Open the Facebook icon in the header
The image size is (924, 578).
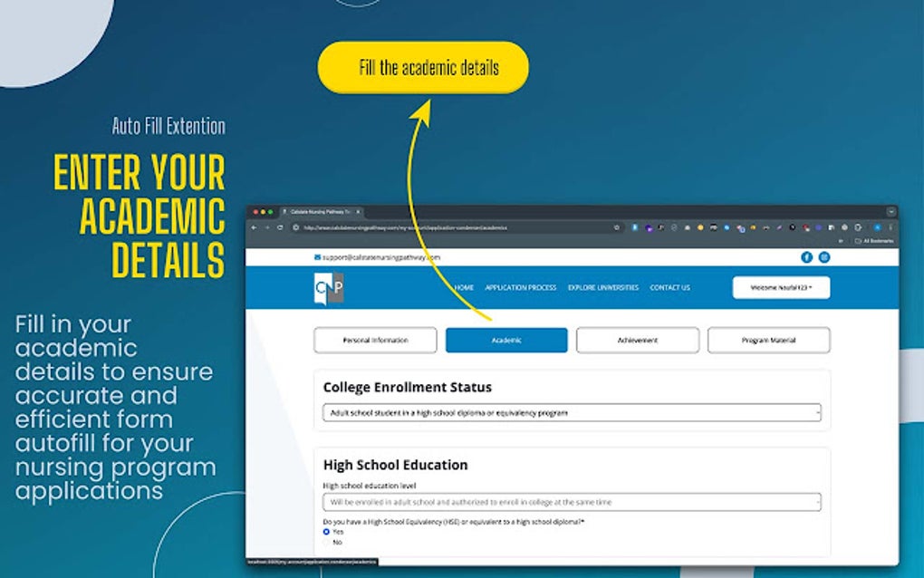pos(807,256)
